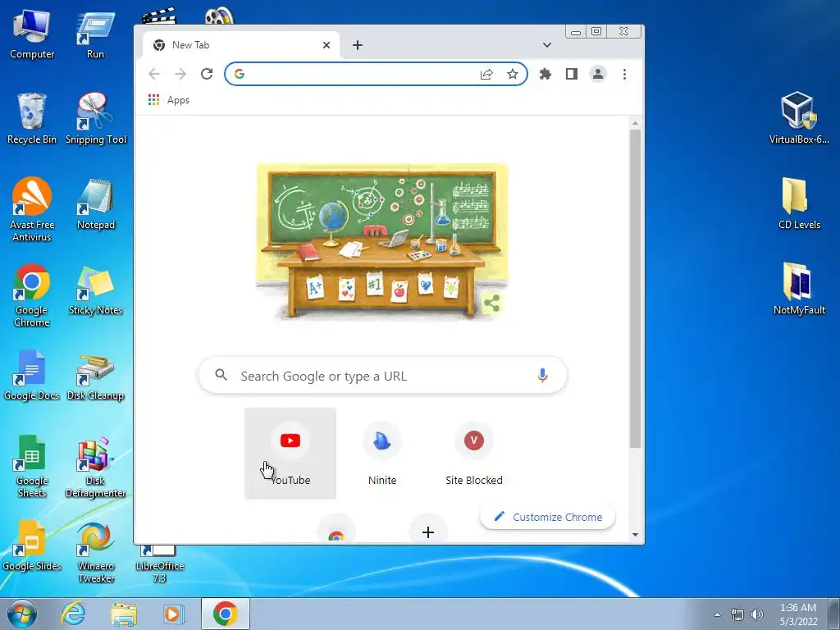Select the Sticky Notes shortcut

coord(95,290)
